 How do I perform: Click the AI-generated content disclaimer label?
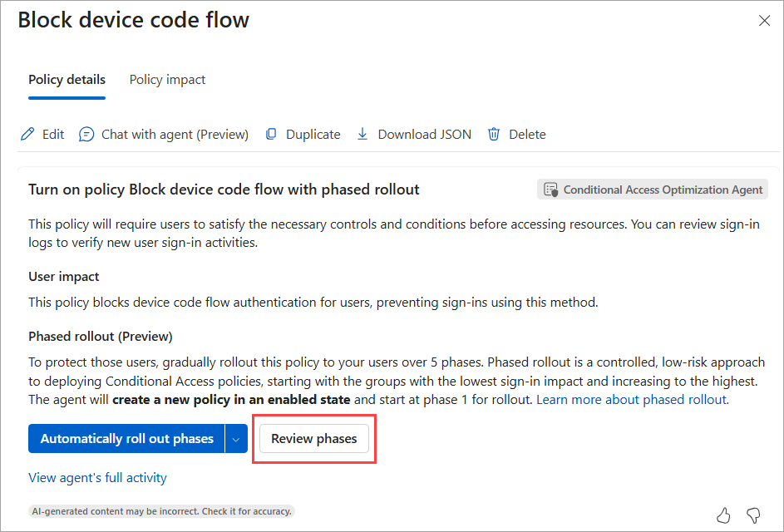click(x=161, y=511)
